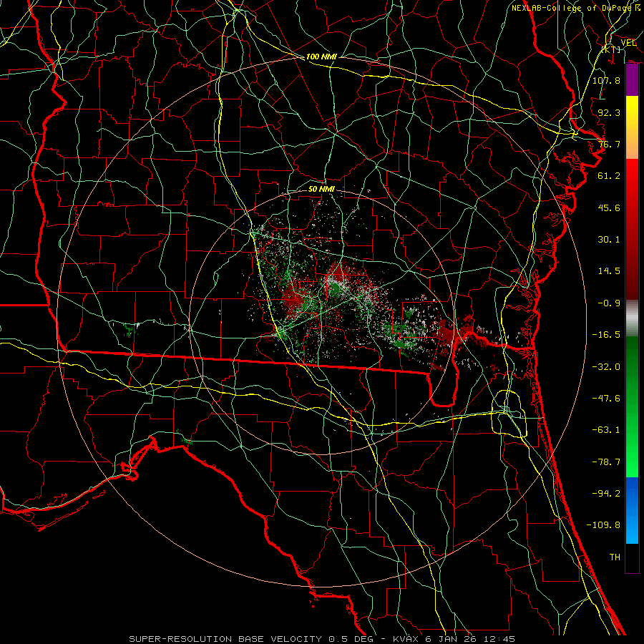Click the -47.6 scale value
The width and height of the screenshot is (644, 644).
click(606, 399)
